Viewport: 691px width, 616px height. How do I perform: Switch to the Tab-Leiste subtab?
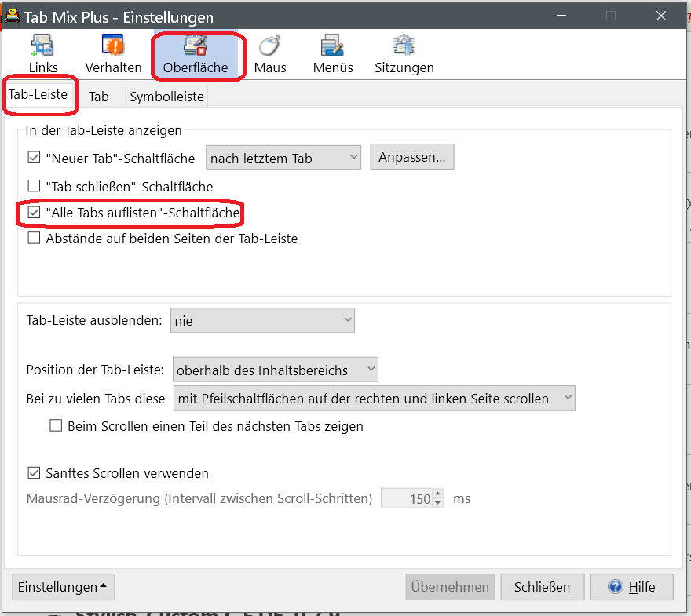coord(38,94)
